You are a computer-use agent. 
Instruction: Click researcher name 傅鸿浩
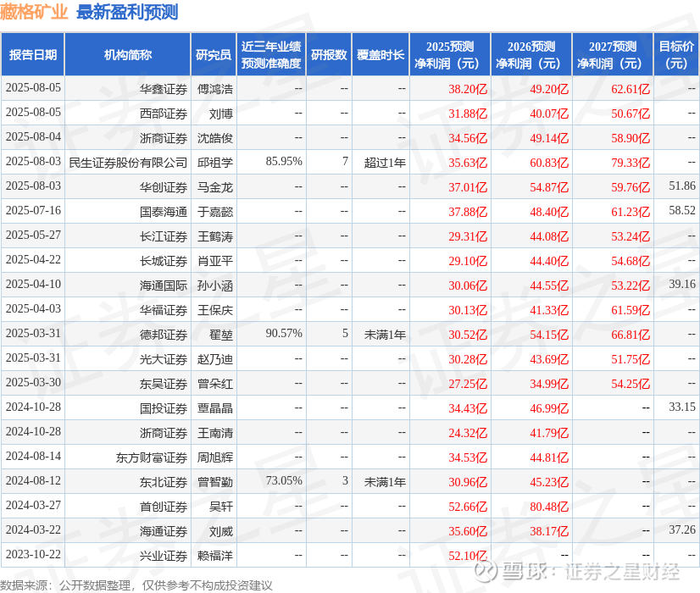click(215, 89)
